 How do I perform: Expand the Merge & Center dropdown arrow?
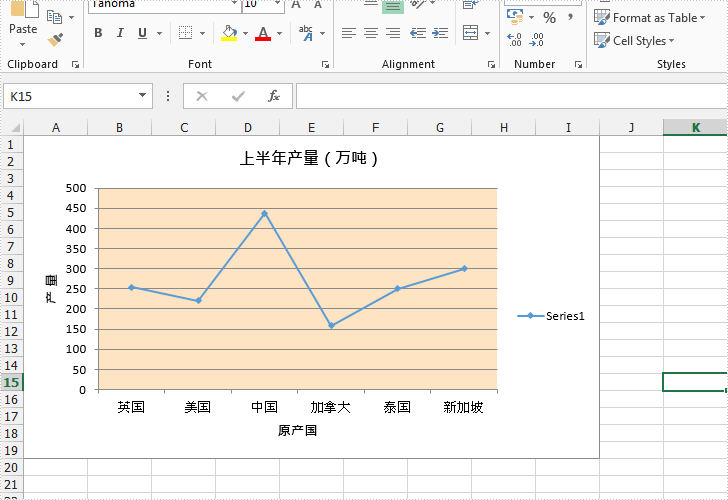487,33
